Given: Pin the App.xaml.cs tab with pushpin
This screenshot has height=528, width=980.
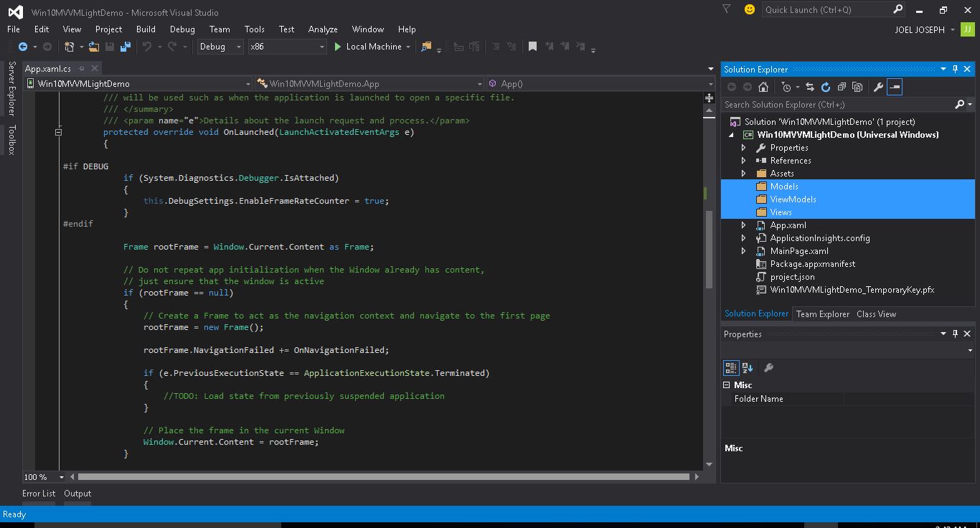Looking at the screenshot, I should pos(81,69).
